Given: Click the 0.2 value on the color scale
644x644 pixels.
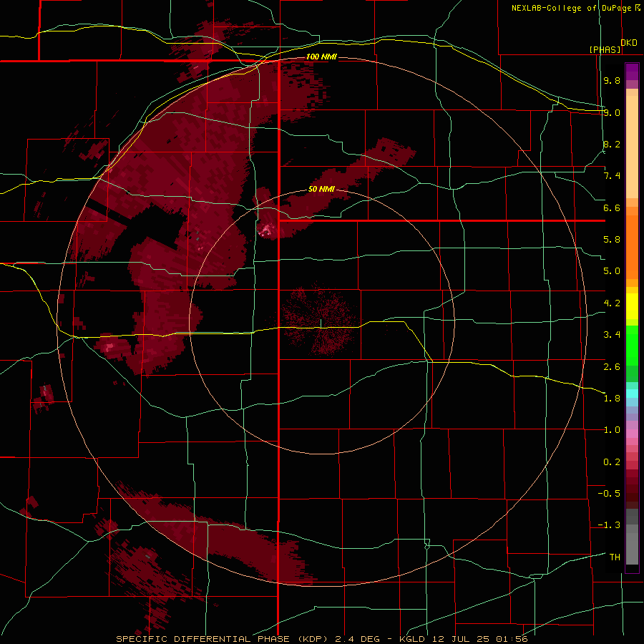Looking at the screenshot, I should point(612,462).
